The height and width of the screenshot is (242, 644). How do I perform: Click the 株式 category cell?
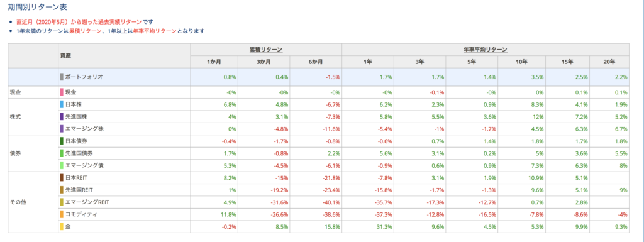(x=33, y=116)
